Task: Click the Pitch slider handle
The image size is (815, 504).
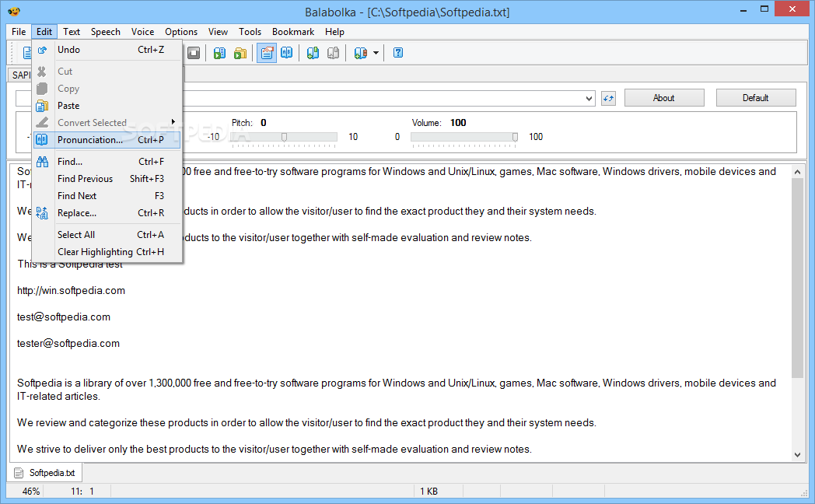Action: [x=284, y=137]
